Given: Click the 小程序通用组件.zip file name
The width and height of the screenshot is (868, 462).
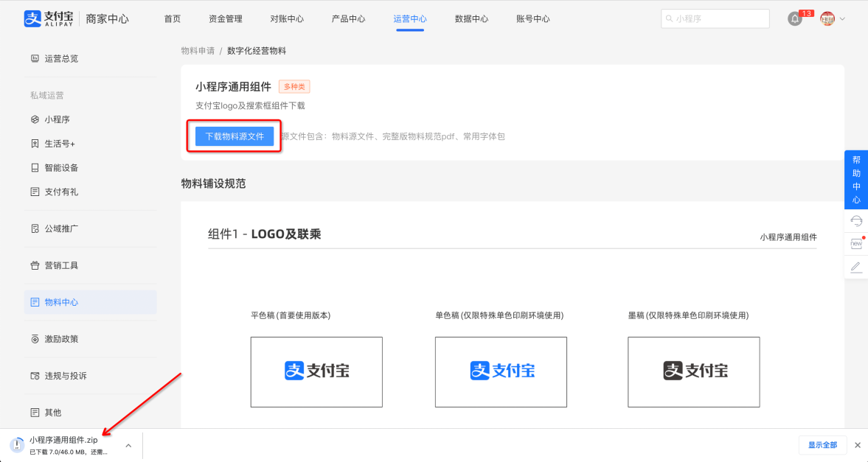Looking at the screenshot, I should 63,441.
